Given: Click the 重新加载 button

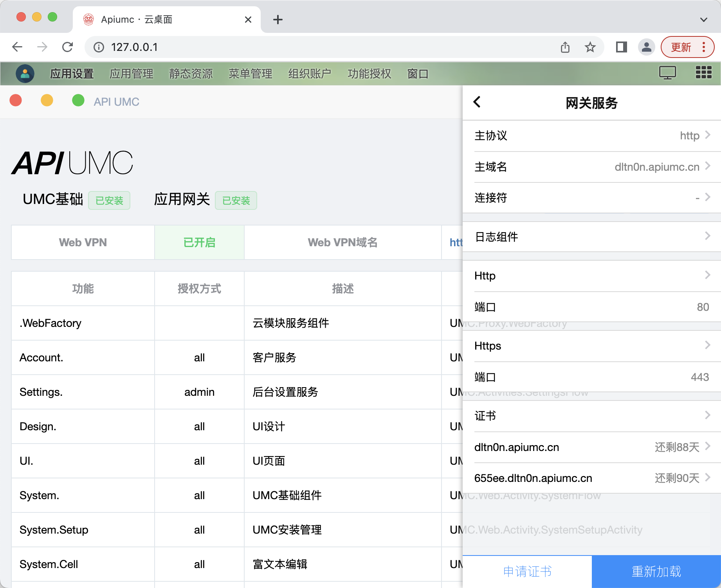Looking at the screenshot, I should [x=656, y=572].
